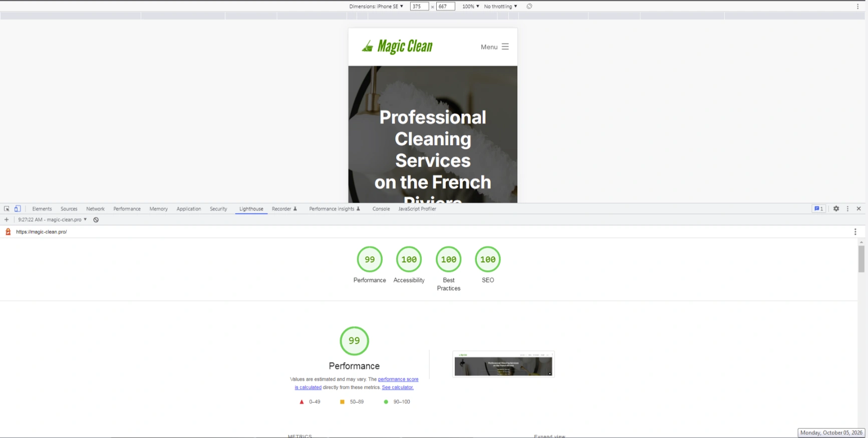Toggle the device toolbar icon
The image size is (868, 438).
(x=18, y=209)
